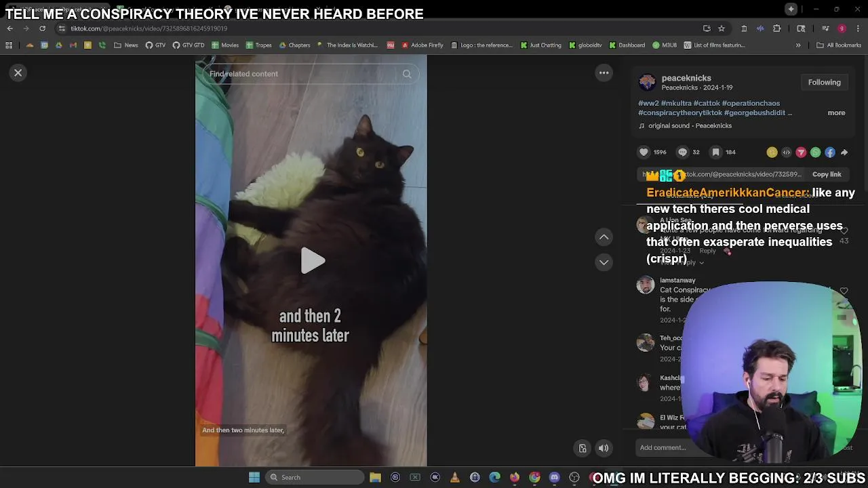Open The Index Is Watchi... bookmark
Viewport: 868px width, 488px height.
[x=347, y=45]
